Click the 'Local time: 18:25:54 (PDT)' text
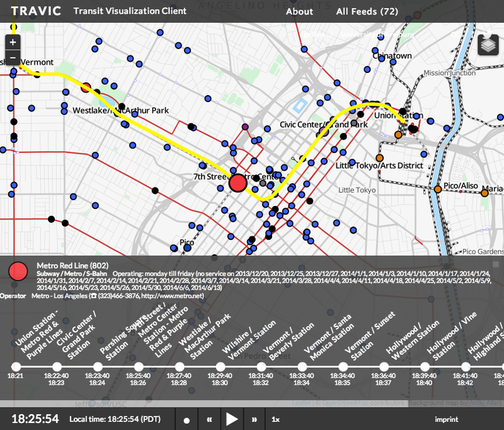This screenshot has width=504, height=430. tap(115, 419)
